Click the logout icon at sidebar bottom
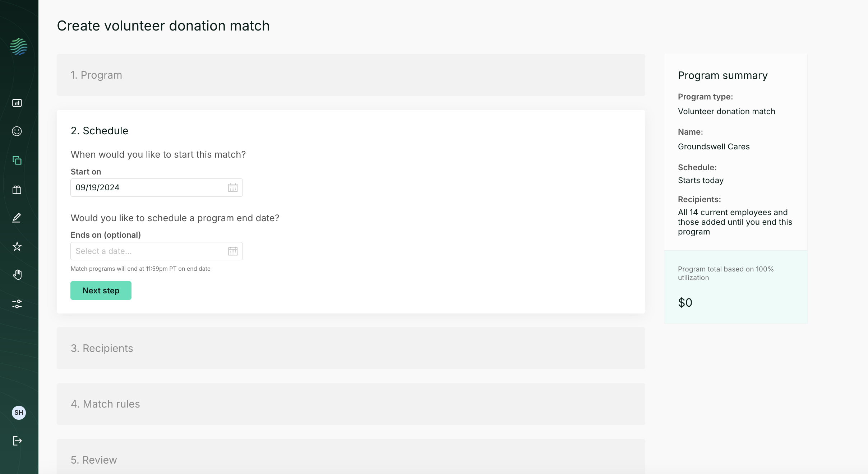This screenshot has width=868, height=474. click(x=17, y=441)
